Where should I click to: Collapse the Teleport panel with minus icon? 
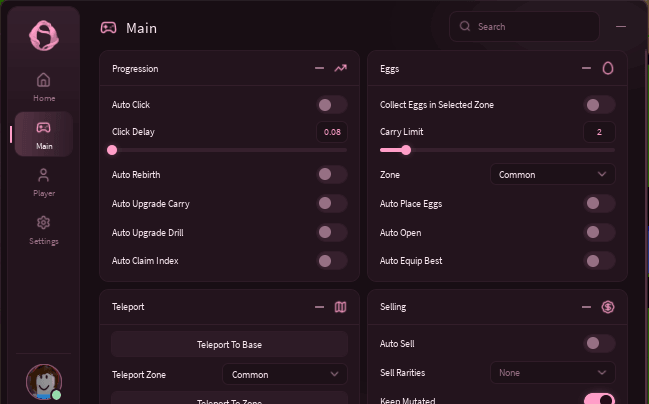[319, 307]
